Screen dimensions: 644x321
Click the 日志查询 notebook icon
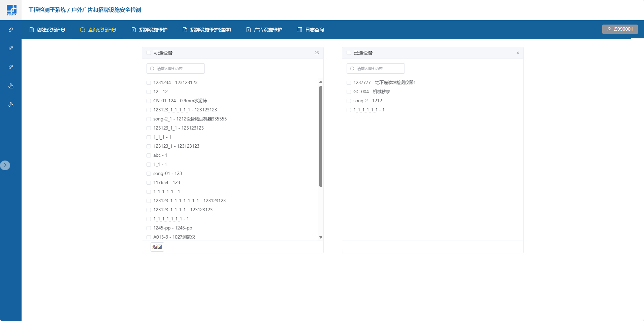tap(299, 30)
